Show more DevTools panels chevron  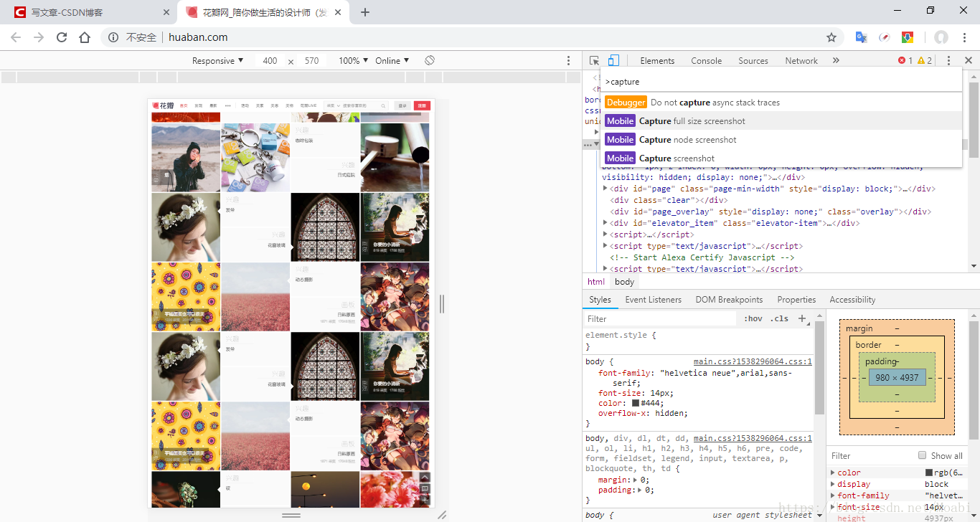pos(836,61)
